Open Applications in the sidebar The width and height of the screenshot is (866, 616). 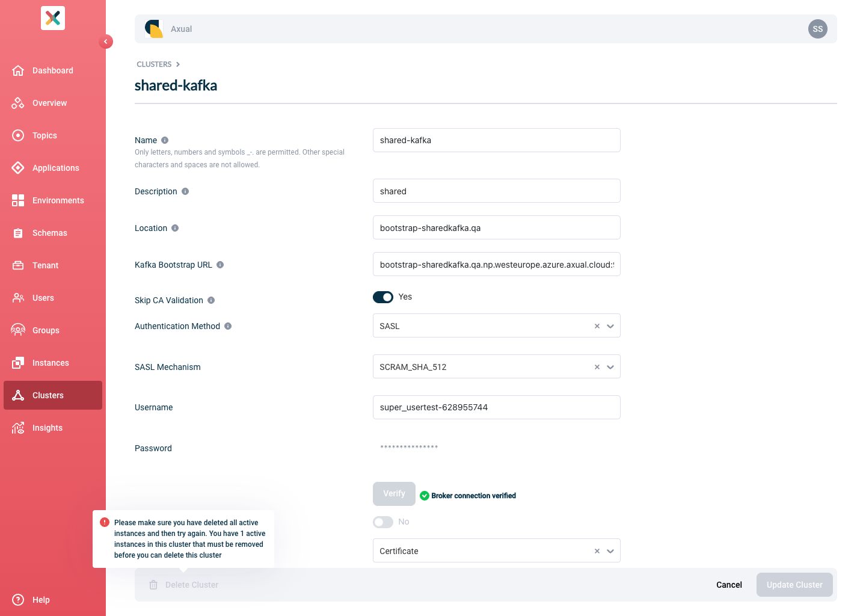pyautogui.click(x=53, y=168)
